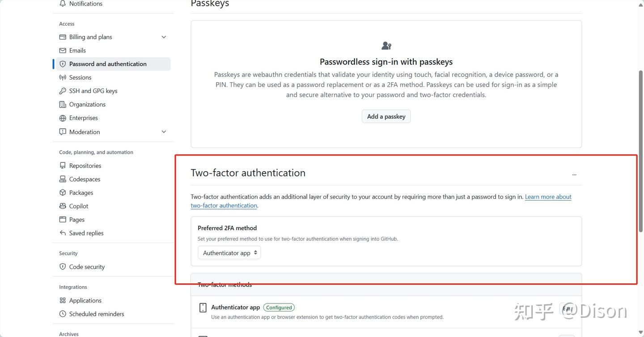Click the Enterprises globe icon
This screenshot has height=337, width=644.
[x=63, y=118]
